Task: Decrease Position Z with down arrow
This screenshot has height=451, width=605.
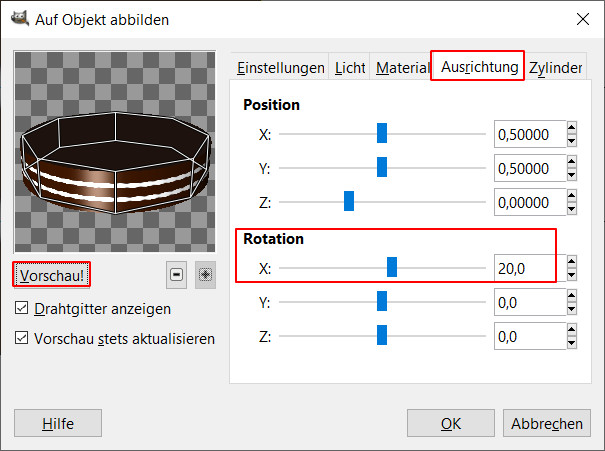Action: pyautogui.click(x=572, y=209)
